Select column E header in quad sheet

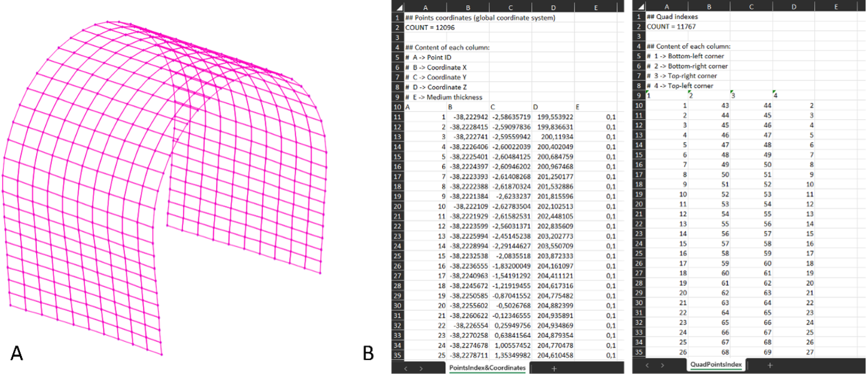(x=836, y=6)
